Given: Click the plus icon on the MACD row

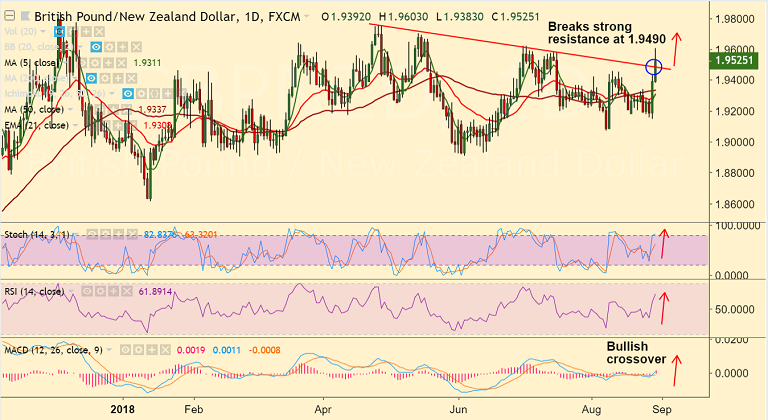Looking at the screenshot, I should (152, 350).
